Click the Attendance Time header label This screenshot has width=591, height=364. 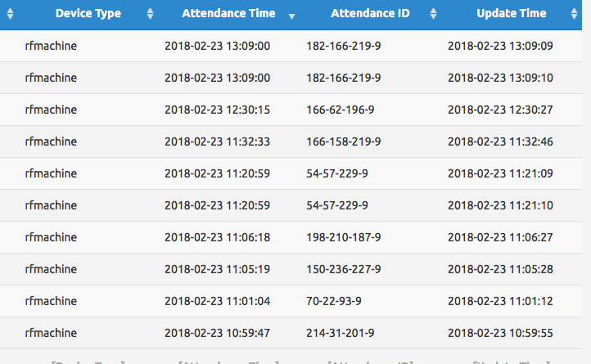[228, 14]
